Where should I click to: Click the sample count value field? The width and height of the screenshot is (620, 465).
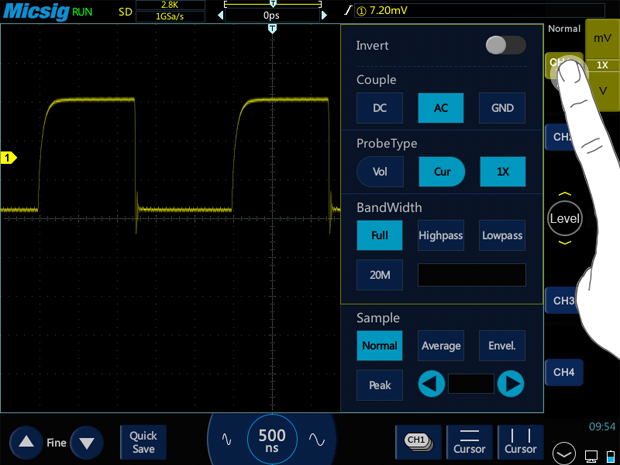point(471,384)
